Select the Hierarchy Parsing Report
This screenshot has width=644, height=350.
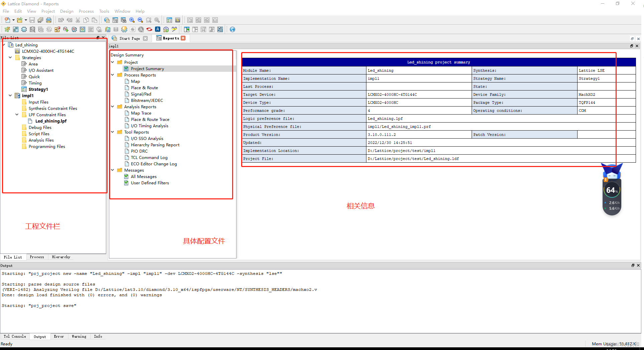tap(155, 145)
